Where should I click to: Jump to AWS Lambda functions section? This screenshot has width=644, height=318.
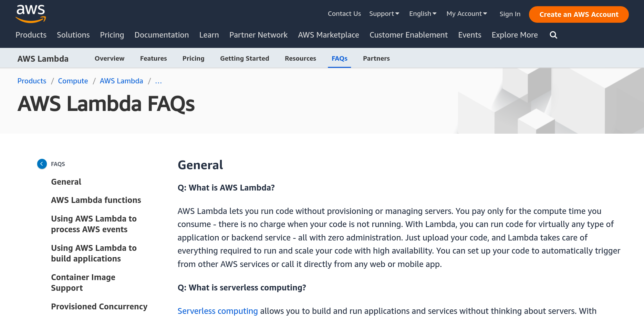click(x=96, y=200)
